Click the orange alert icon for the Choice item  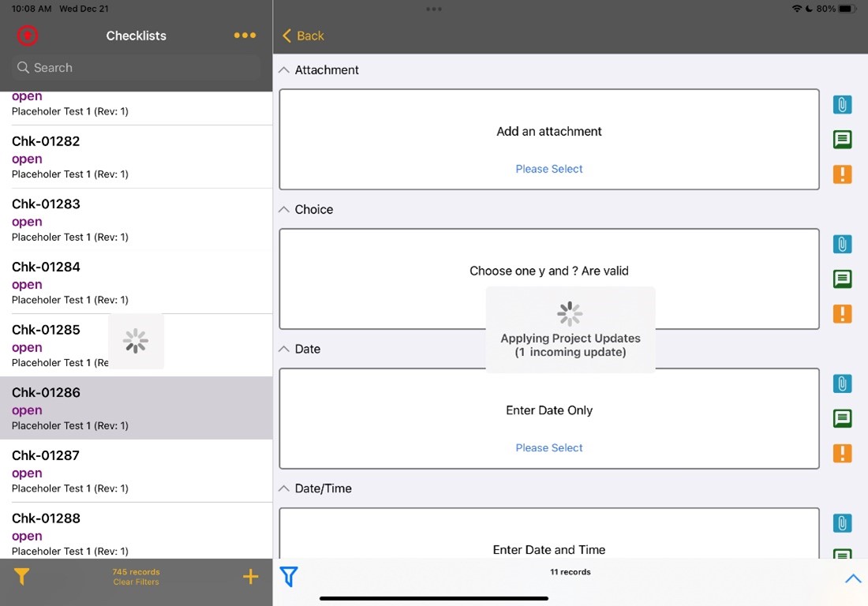(842, 314)
